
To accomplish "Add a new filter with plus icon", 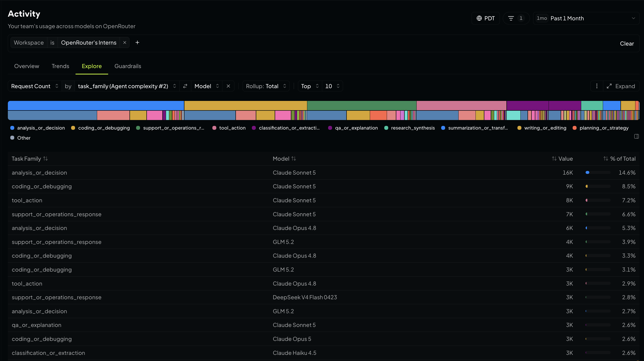I will tap(137, 43).
